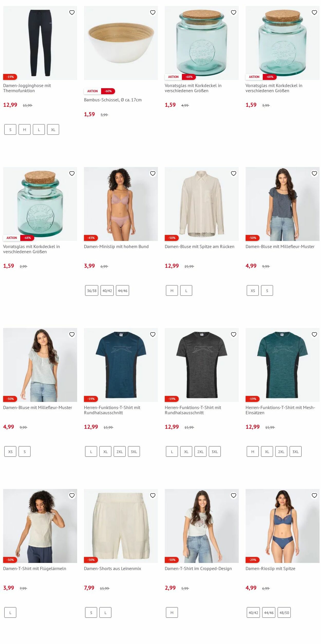Favorite Damen-Shorts aus Leinenmix heart icon

(153, 495)
